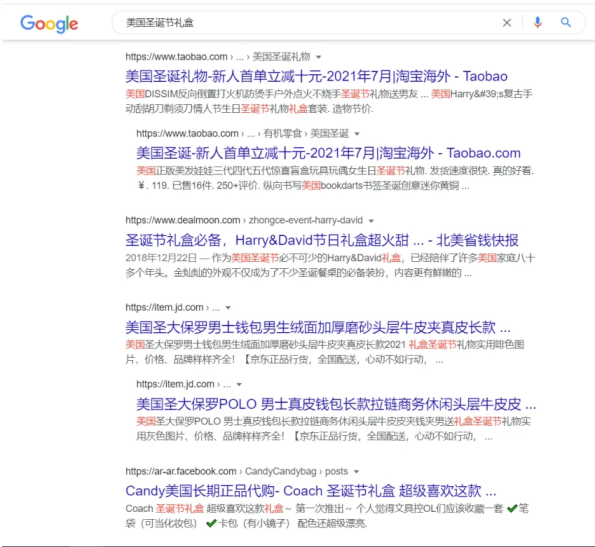Click snippet starting 2018年12月22日
The width and height of the screenshot is (595, 547).
[330, 266]
